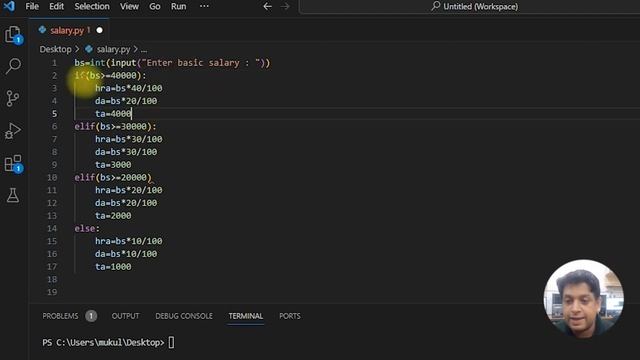Click the code hra=bs*30/100
Screen dimensions: 640x360
tap(129, 139)
